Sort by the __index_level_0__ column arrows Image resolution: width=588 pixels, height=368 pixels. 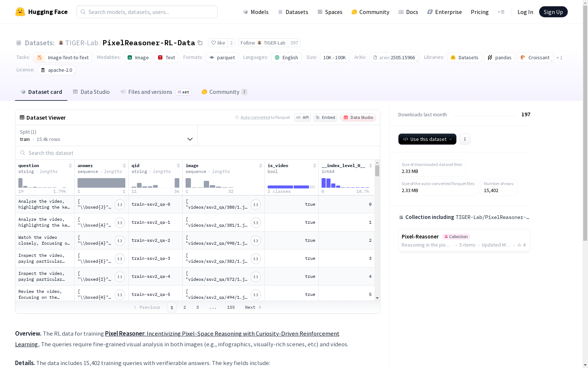click(370, 166)
